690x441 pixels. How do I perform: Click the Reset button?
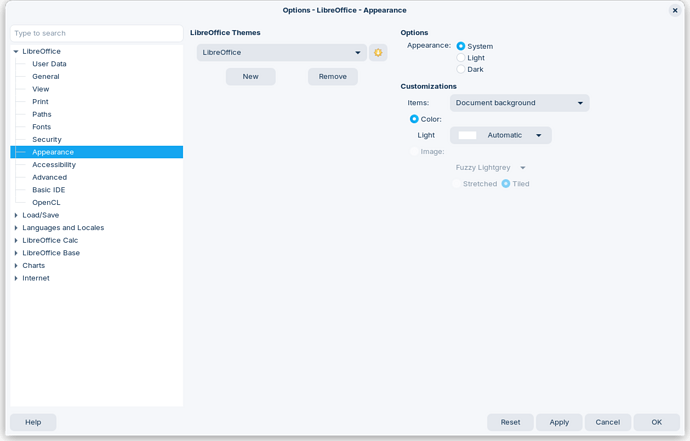510,422
